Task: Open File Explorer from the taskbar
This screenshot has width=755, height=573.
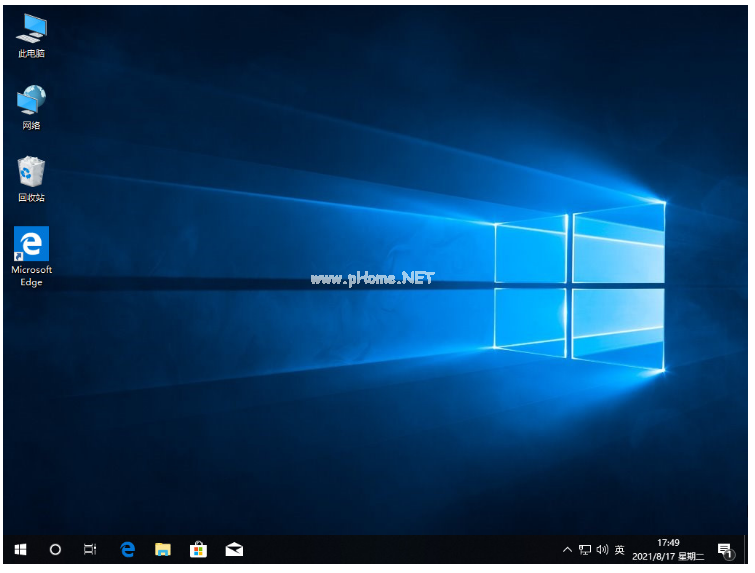Action: (x=163, y=549)
